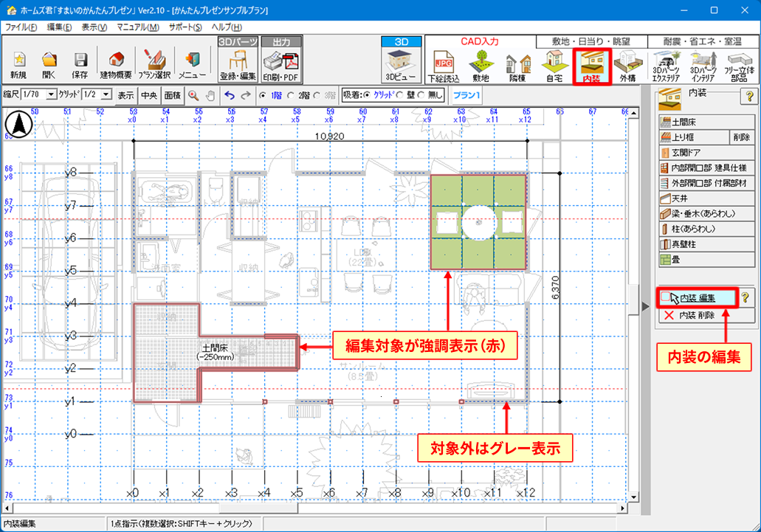This screenshot has width=761, height=532.
Task: Click the メニュー toolbar icon
Action: pos(192,65)
